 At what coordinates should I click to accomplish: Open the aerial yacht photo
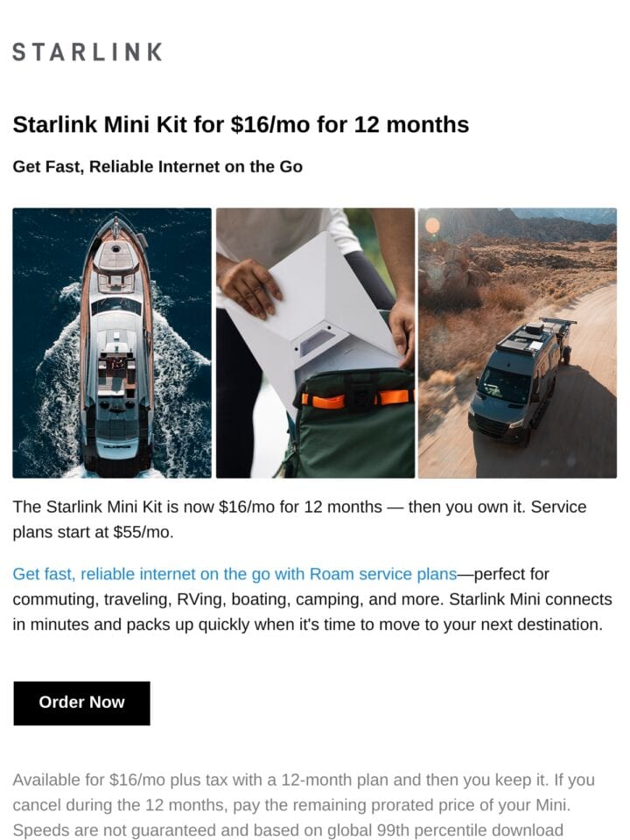click(112, 343)
